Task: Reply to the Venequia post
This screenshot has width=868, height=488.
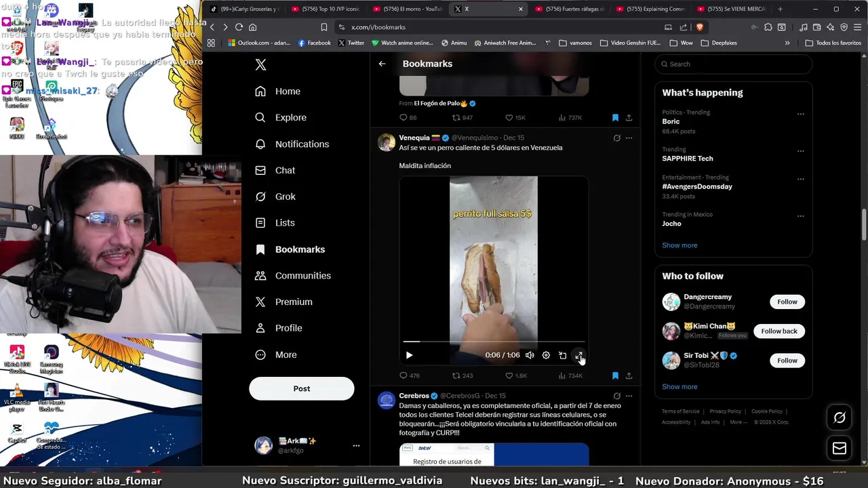Action: [410, 375]
